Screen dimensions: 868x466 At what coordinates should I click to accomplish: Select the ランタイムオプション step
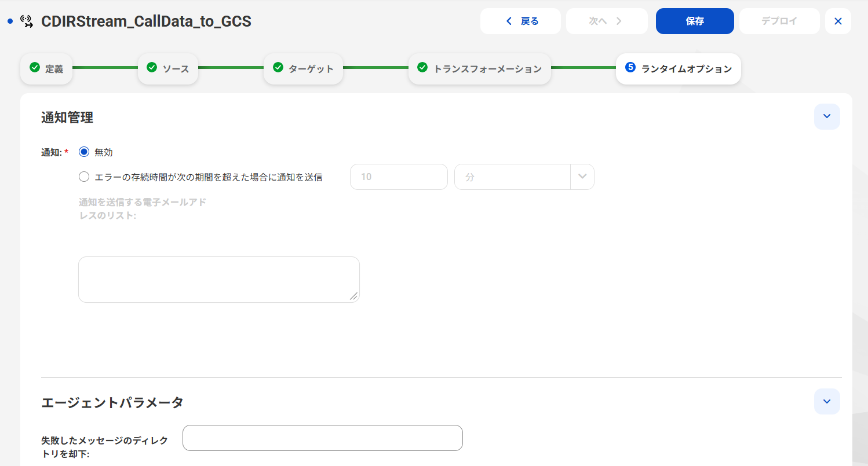679,69
